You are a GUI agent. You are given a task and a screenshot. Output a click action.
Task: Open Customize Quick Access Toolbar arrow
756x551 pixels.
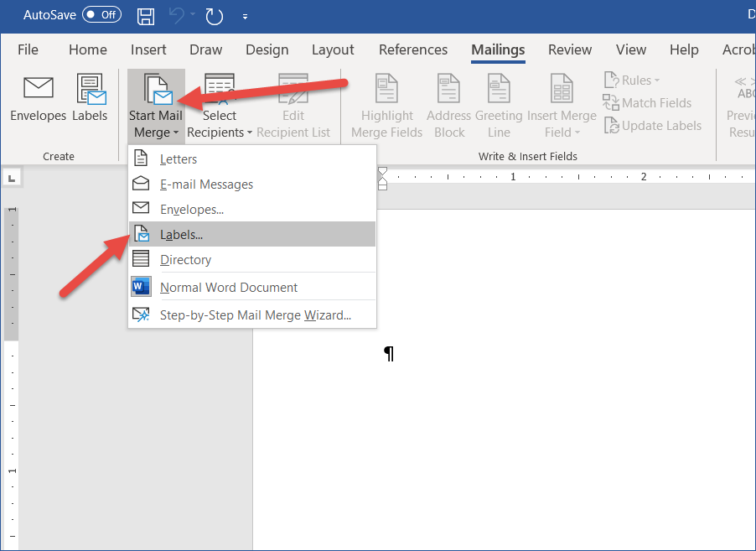tap(245, 17)
